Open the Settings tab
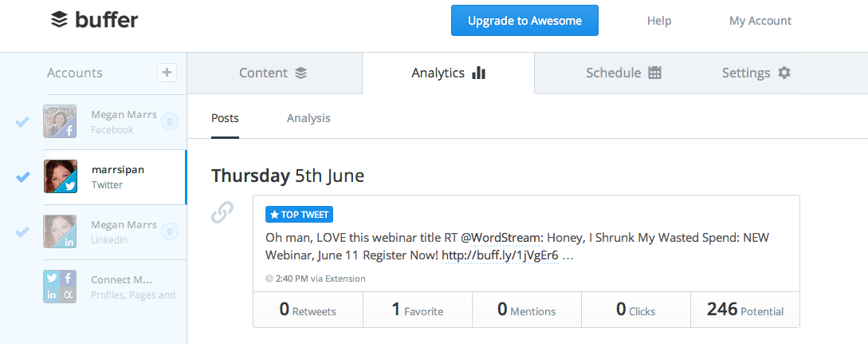Screen dimensions: 868x344 (x=756, y=73)
